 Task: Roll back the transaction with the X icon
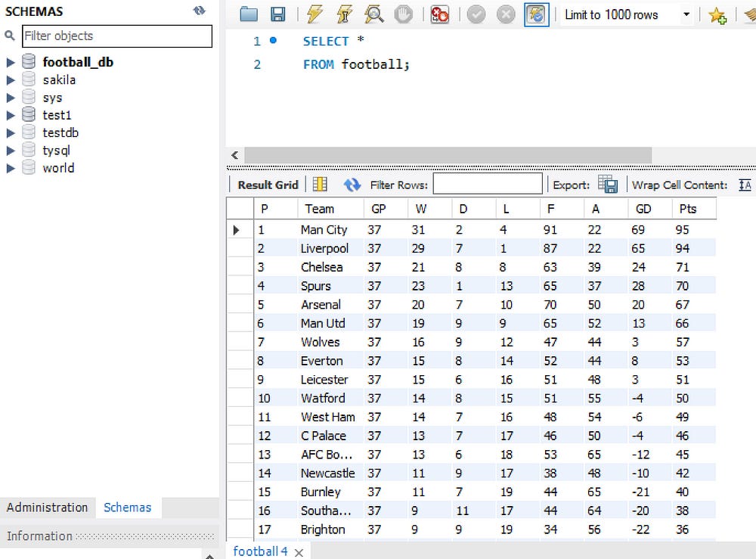(x=506, y=14)
